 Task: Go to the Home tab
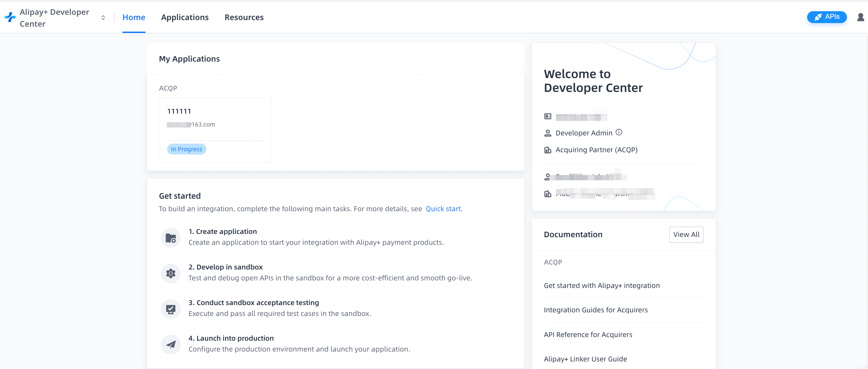pyautogui.click(x=134, y=17)
